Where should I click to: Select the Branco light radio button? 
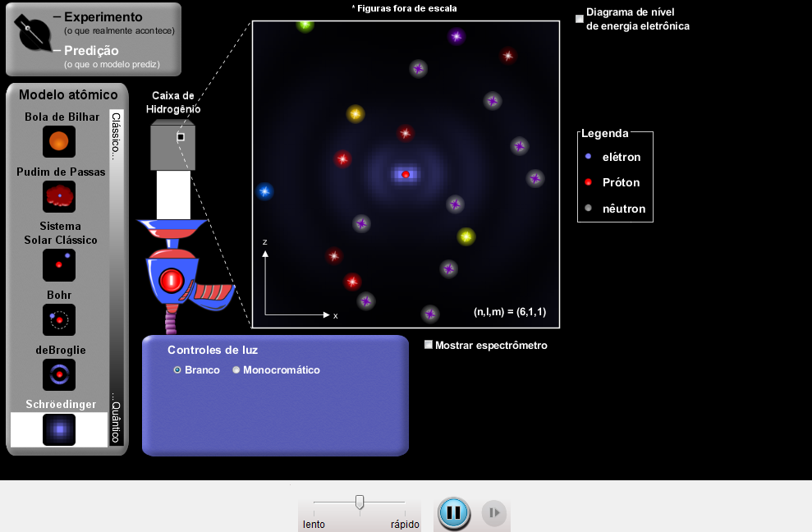(177, 370)
